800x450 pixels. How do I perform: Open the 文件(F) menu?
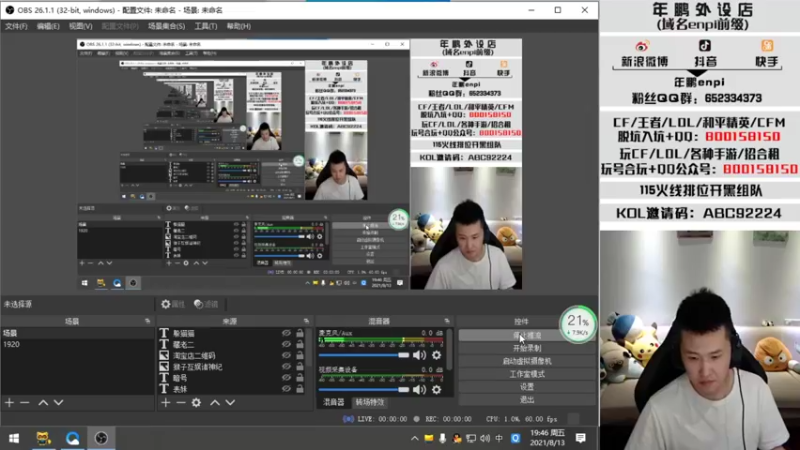(16, 26)
